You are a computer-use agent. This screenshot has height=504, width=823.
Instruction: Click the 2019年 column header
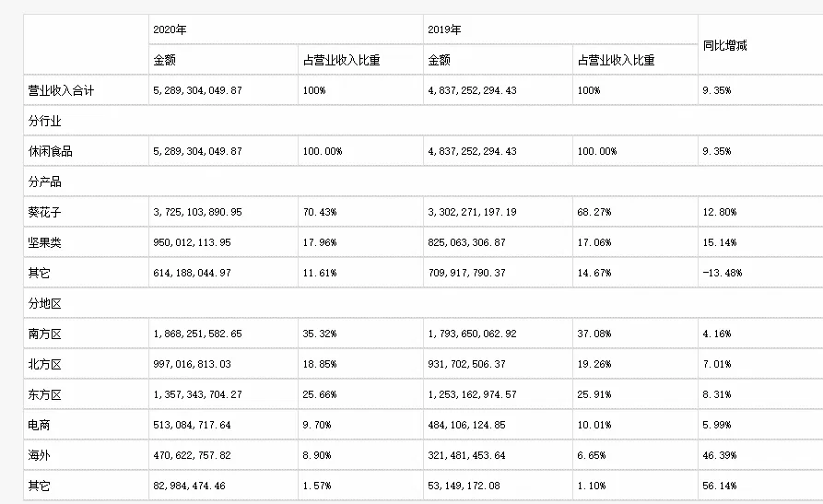tap(444, 29)
